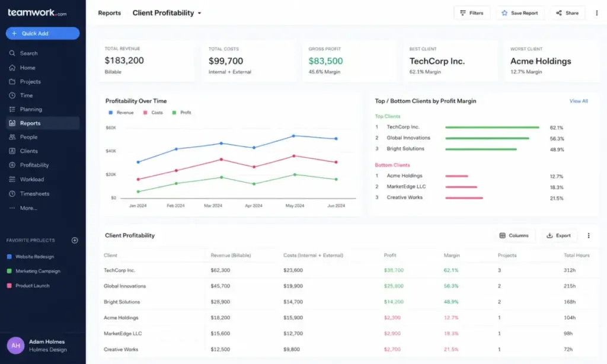Viewport: 607px width, 364px height.
Task: Open the Workload page
Action: pos(43,179)
